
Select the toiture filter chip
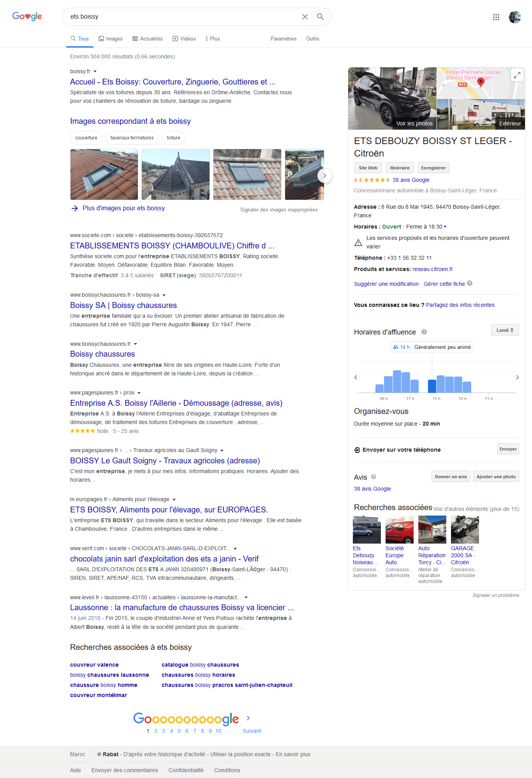[x=174, y=138]
